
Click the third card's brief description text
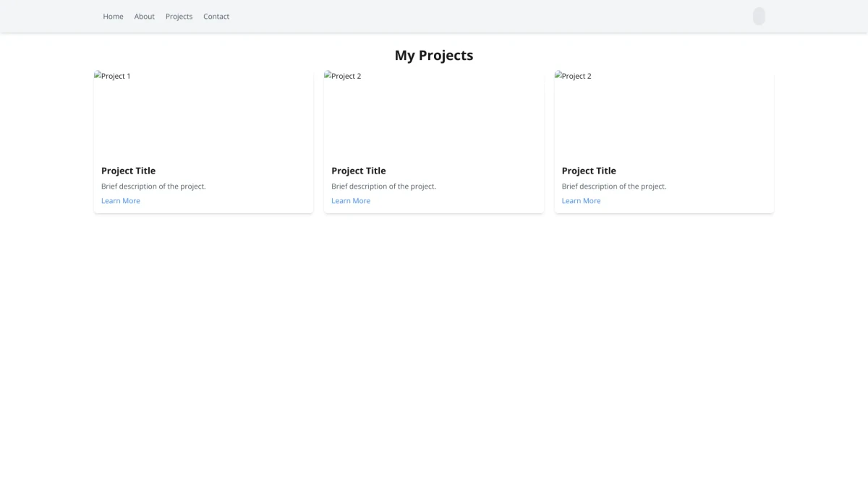point(614,187)
